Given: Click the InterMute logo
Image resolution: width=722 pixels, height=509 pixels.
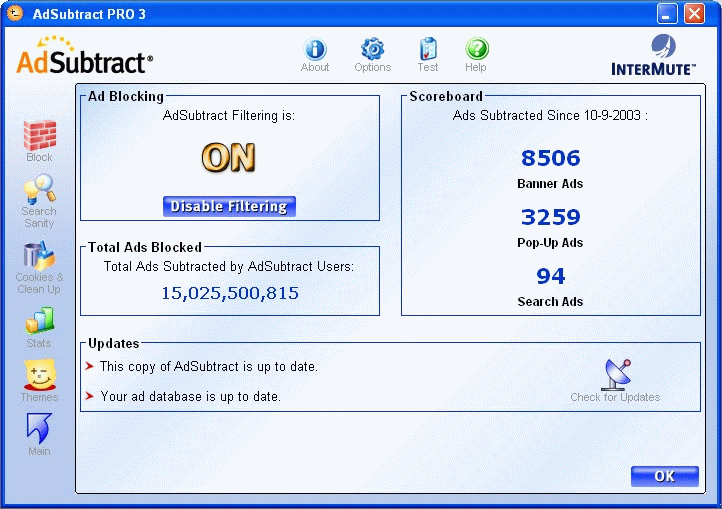Looking at the screenshot, I should coord(653,55).
